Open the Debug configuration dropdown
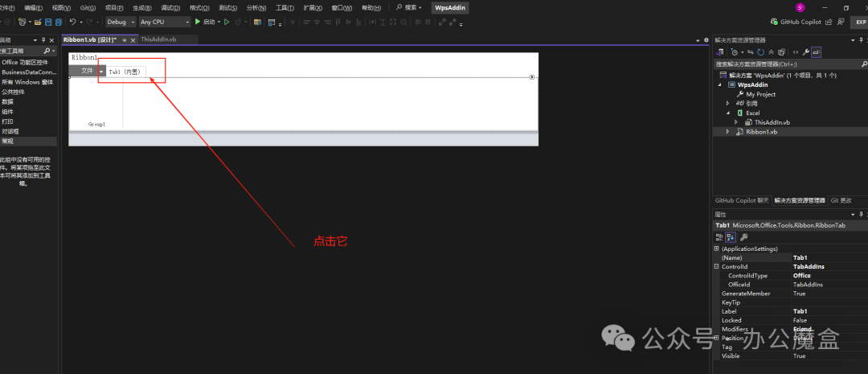Screen dimensions: 868x374 point(133,23)
